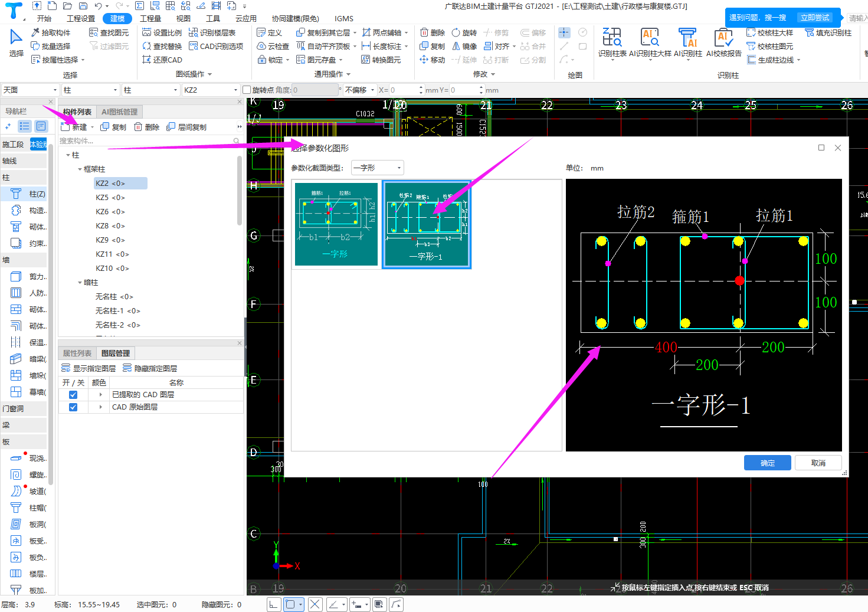Click the 移动 move tool

432,60
